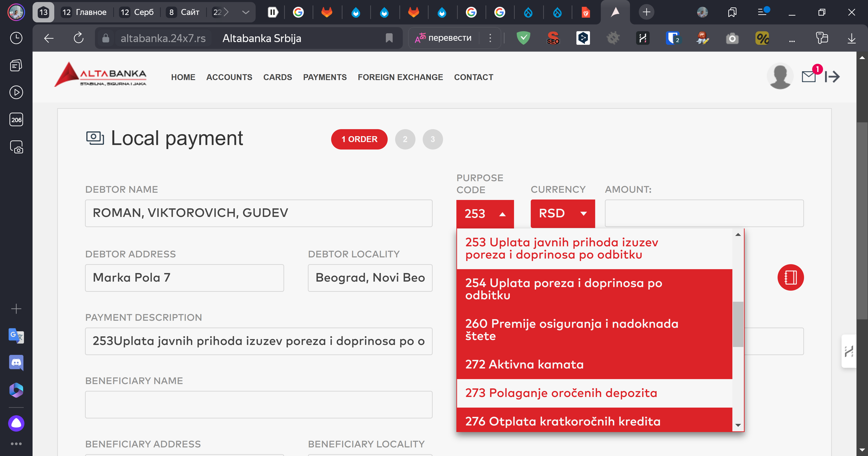This screenshot has width=868, height=456.
Task: Click the dropdown list scrollbar thumb
Action: (x=738, y=324)
